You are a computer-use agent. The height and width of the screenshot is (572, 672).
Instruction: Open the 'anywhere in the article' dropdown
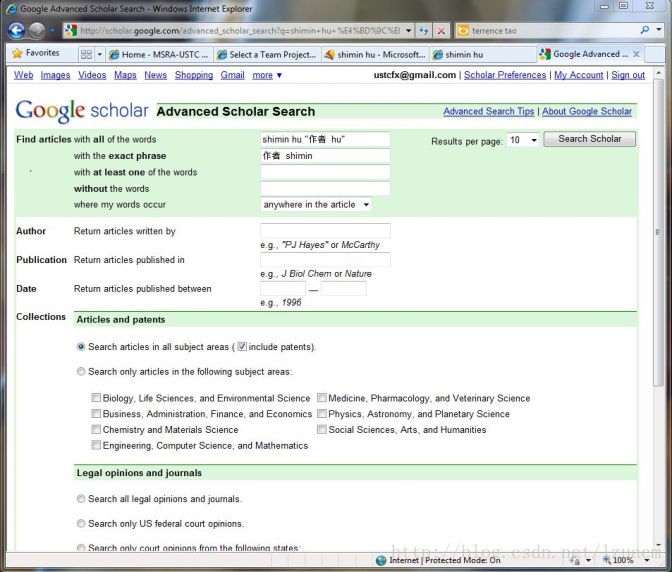click(x=316, y=204)
